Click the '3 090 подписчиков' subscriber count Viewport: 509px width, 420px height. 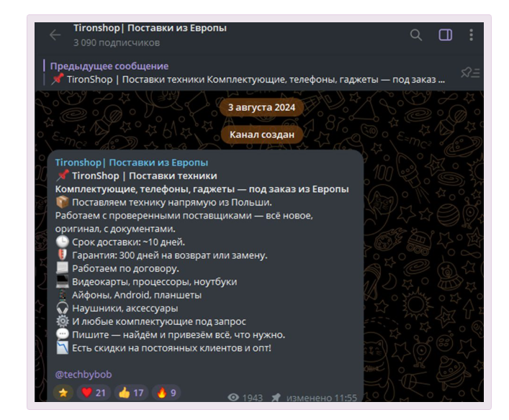[x=117, y=43]
